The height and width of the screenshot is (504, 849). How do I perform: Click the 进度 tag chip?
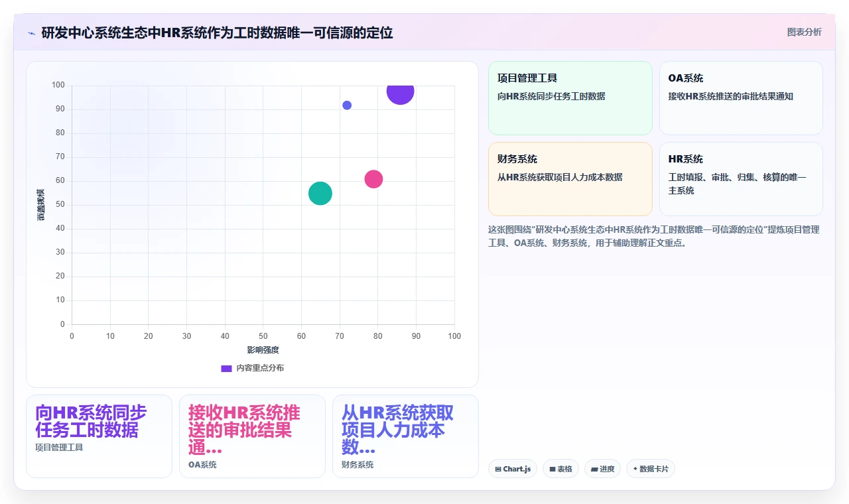tap(602, 469)
